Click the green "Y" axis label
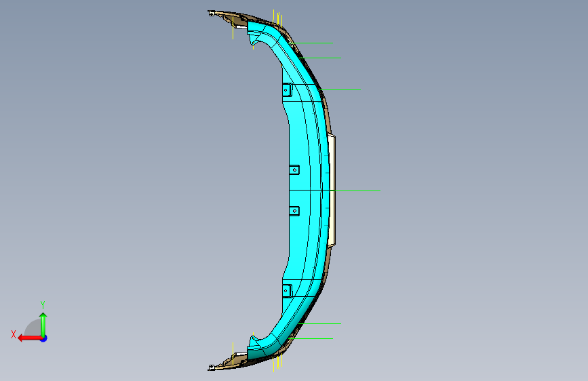The image size is (588, 381). 43,305
